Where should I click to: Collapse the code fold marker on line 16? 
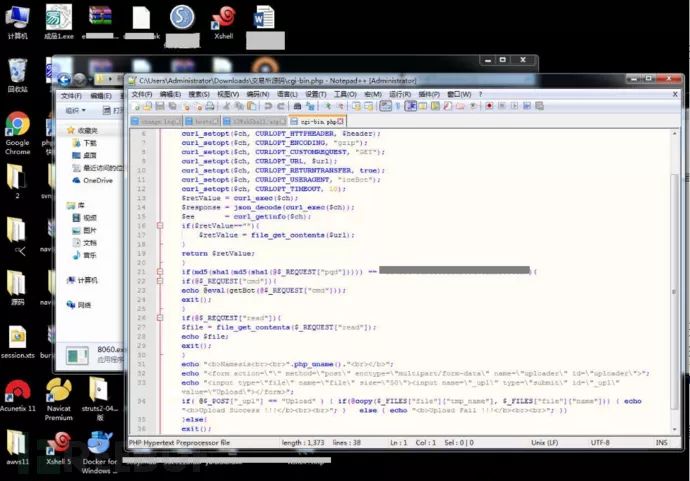coord(160,226)
